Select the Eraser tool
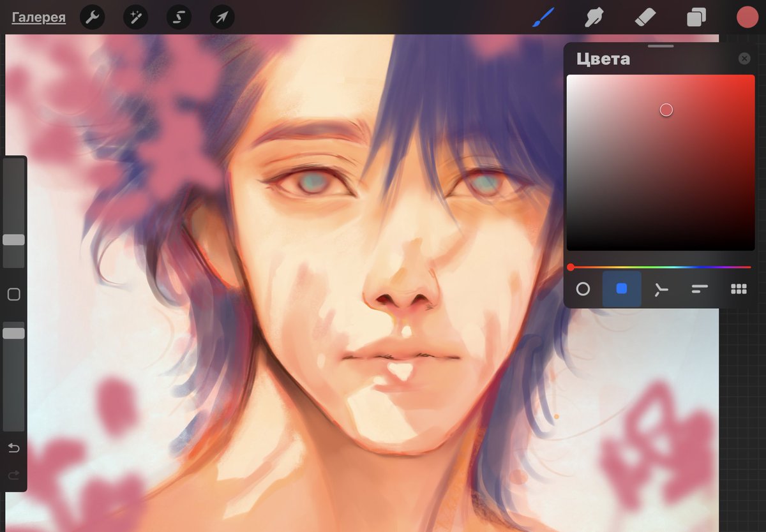The width and height of the screenshot is (766, 532). point(646,17)
